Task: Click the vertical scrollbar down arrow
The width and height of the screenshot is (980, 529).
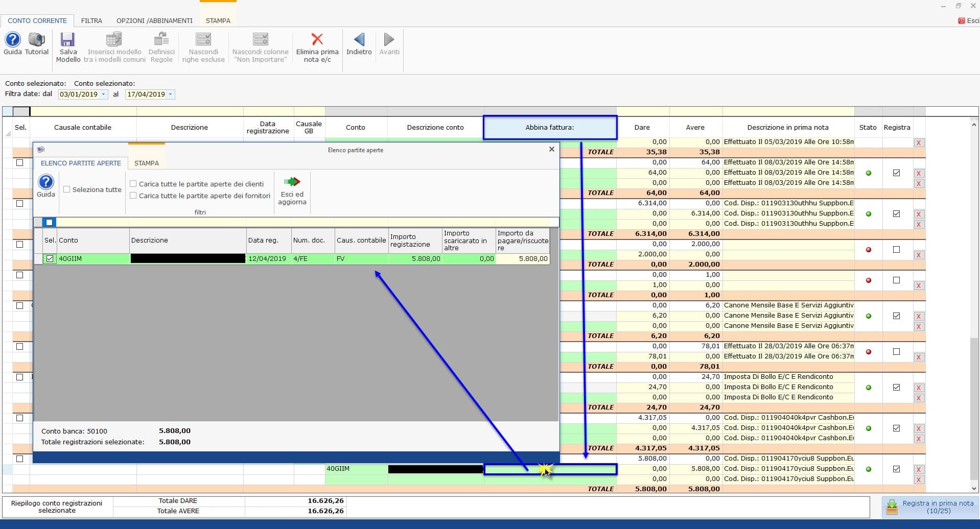Action: point(974,489)
